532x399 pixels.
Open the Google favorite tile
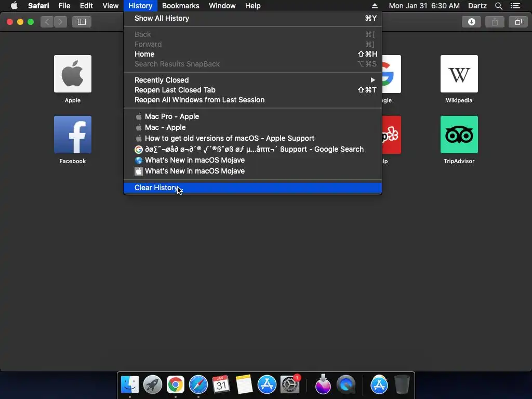tap(392, 74)
